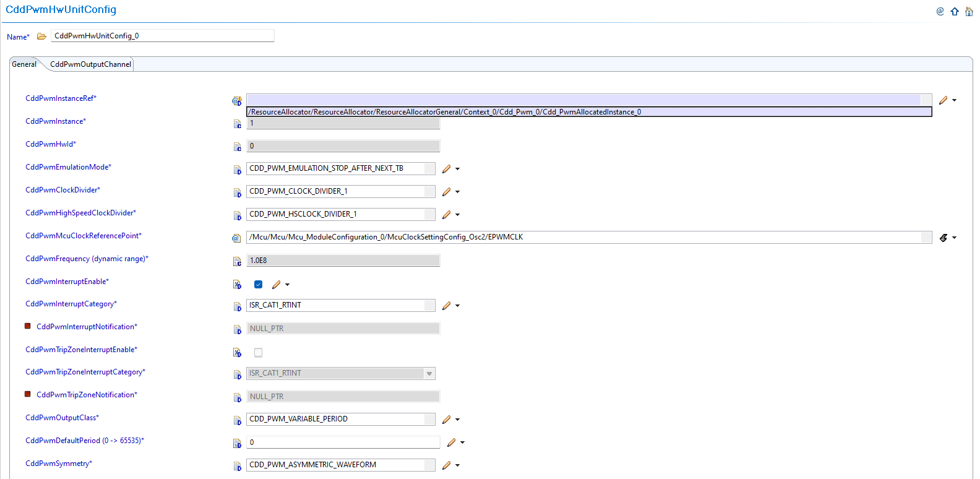This screenshot has height=479, width=980.
Task: Switch to the CddPwmOutputChannel tab
Action: (90, 64)
